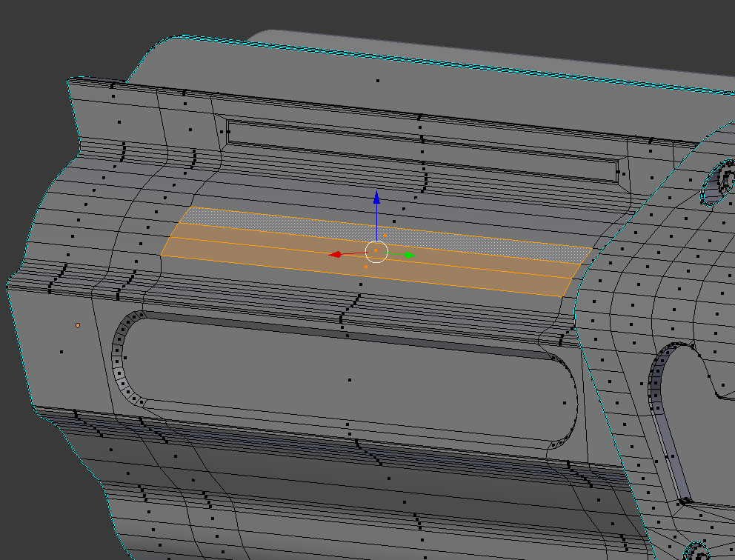Screen dimensions: 735x560
Task: Click the orange face dot on the dotted selected strip
Action: pos(385,236)
